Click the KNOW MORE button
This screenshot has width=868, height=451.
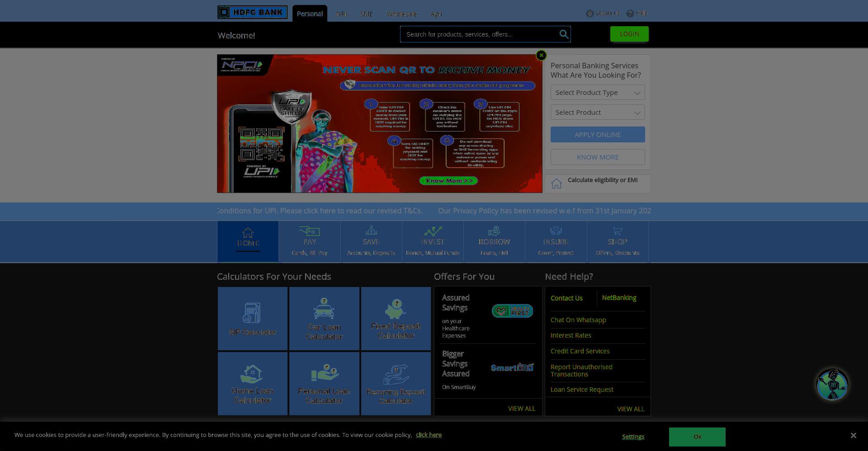(598, 157)
